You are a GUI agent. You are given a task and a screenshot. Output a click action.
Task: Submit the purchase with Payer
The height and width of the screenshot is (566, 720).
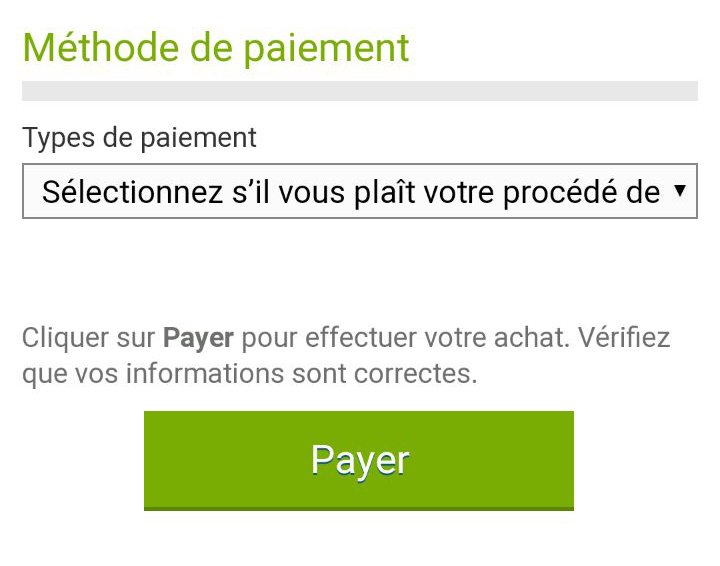pos(359,460)
